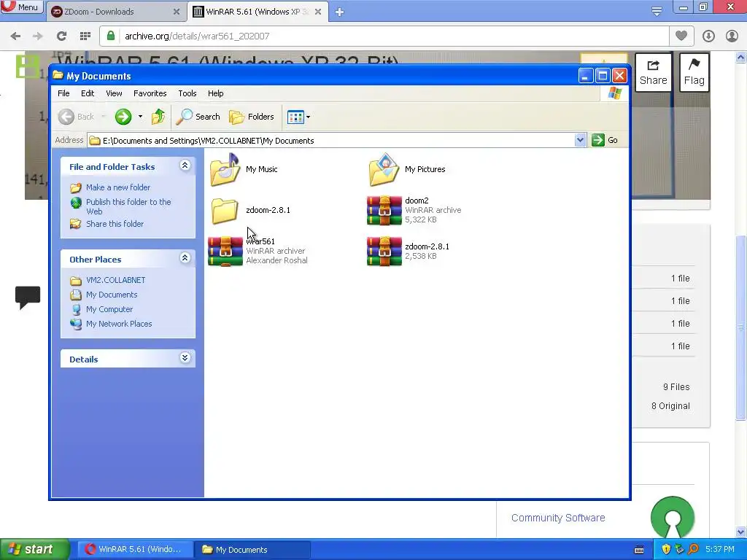747x560 pixels.
Task: Select the wrar561 WinRAR archiver icon
Action: (x=225, y=252)
